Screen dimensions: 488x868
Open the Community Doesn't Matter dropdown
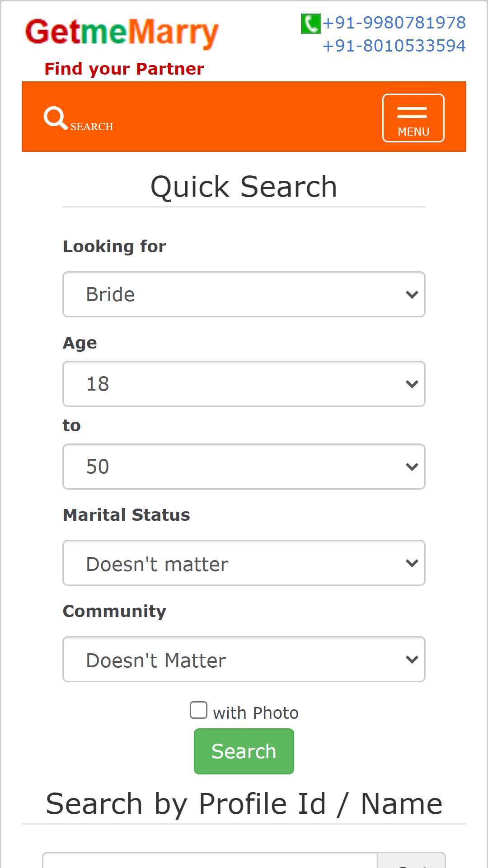pos(244,659)
